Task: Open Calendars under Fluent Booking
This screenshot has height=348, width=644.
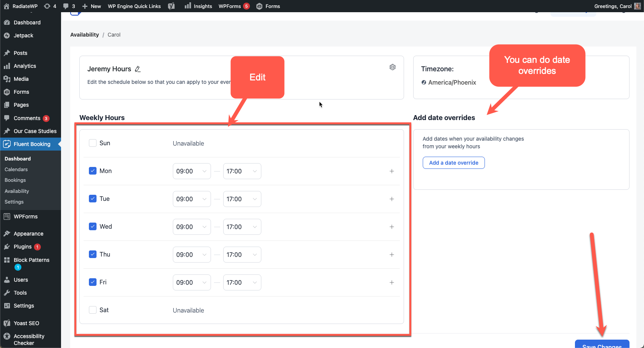Action: 16,169
